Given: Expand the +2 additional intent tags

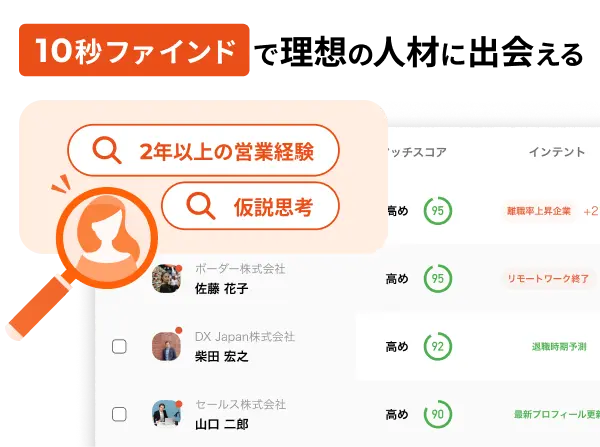Looking at the screenshot, I should (x=590, y=211).
